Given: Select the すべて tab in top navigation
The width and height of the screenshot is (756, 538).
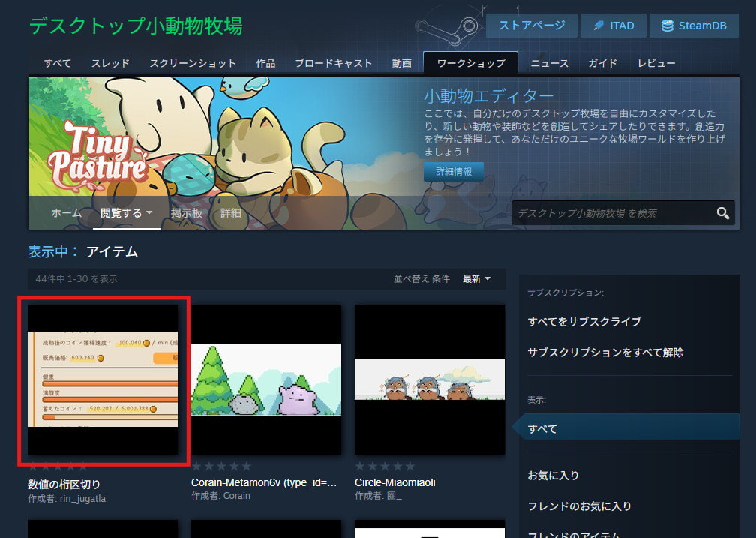Looking at the screenshot, I should tap(57, 63).
